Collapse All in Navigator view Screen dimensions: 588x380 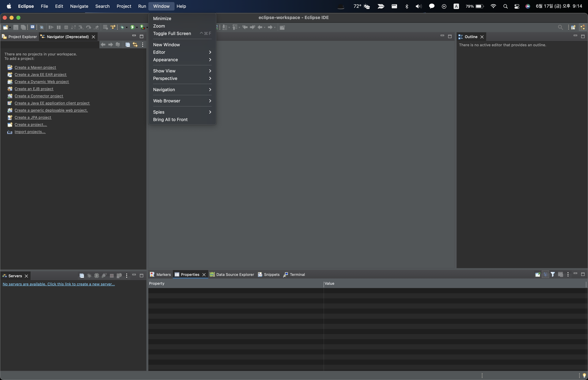click(128, 45)
